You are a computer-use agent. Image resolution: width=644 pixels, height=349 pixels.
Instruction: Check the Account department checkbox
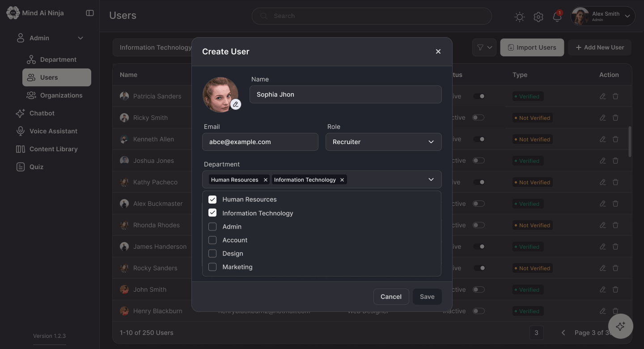(x=212, y=240)
